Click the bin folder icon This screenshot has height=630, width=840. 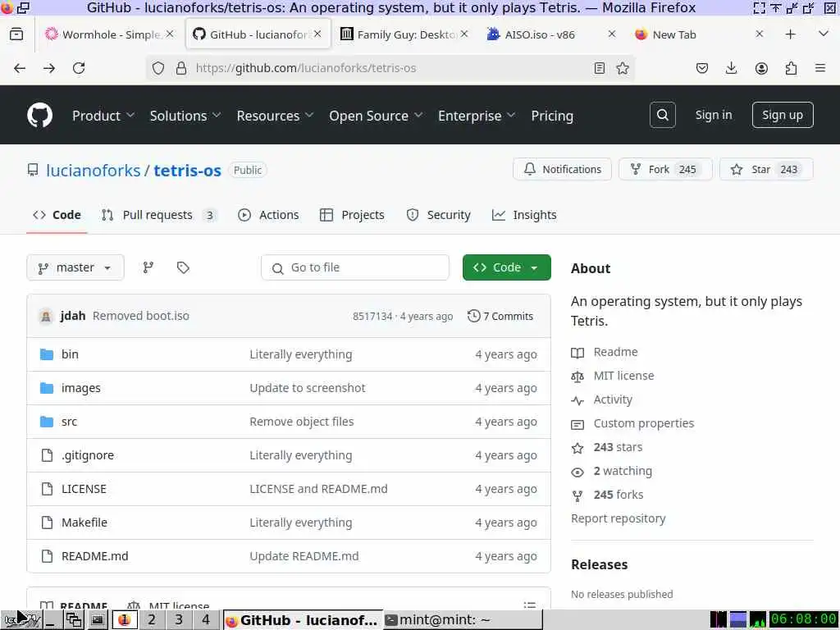pos(47,354)
